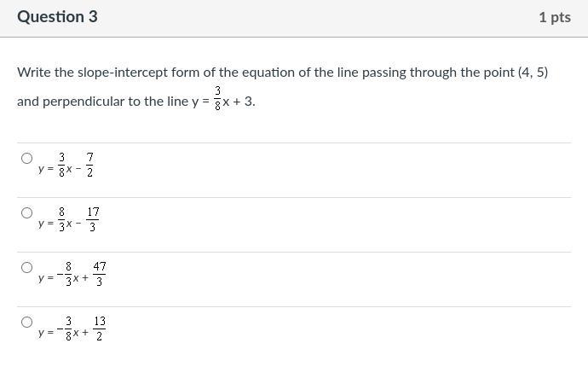The image size is (588, 378).
Task: Click the answer equation y = 8/3x − 17/3
Action: point(69,219)
